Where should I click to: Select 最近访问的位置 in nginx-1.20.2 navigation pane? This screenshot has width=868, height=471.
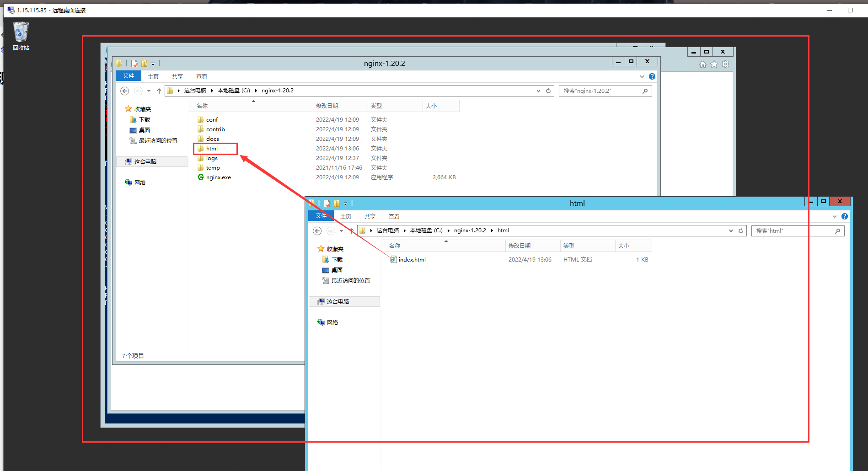tap(154, 140)
